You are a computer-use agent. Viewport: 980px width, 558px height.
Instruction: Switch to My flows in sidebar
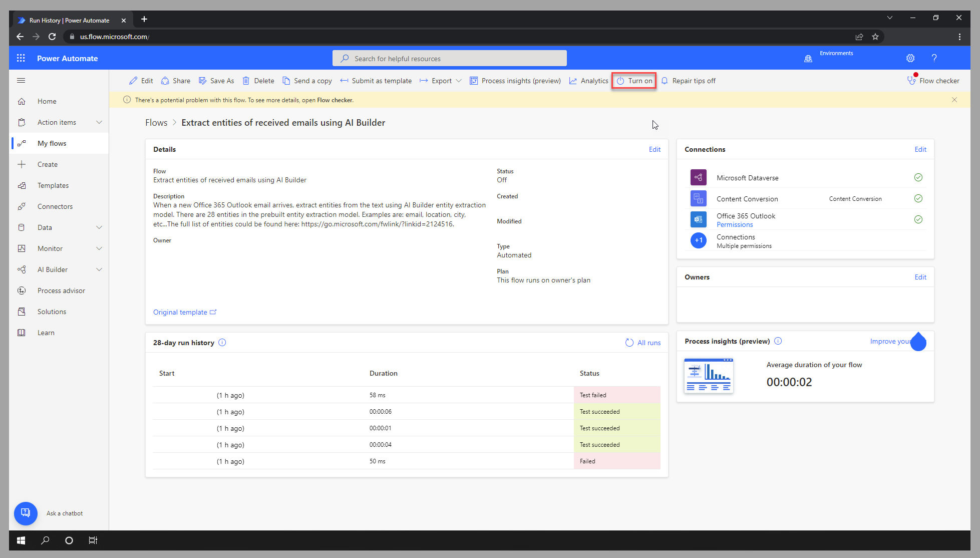click(52, 143)
